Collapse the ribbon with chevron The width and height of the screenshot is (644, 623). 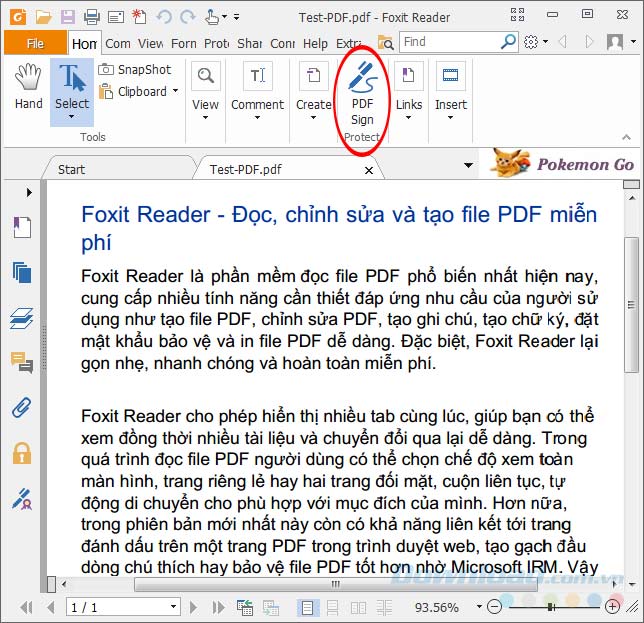click(x=626, y=137)
